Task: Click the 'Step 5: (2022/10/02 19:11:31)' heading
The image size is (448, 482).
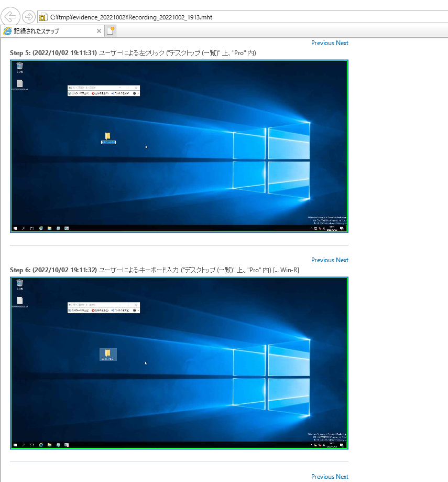Action: tap(53, 53)
